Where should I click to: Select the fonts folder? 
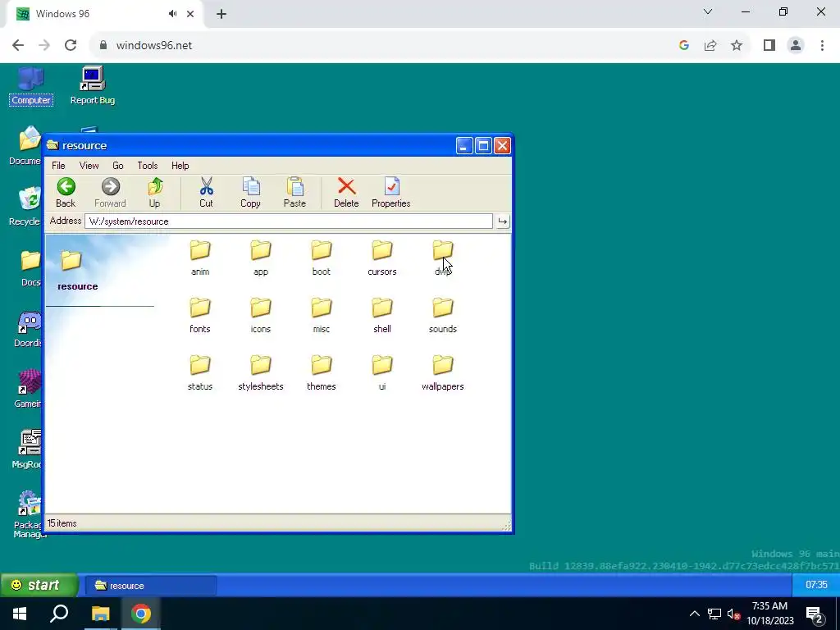(200, 315)
